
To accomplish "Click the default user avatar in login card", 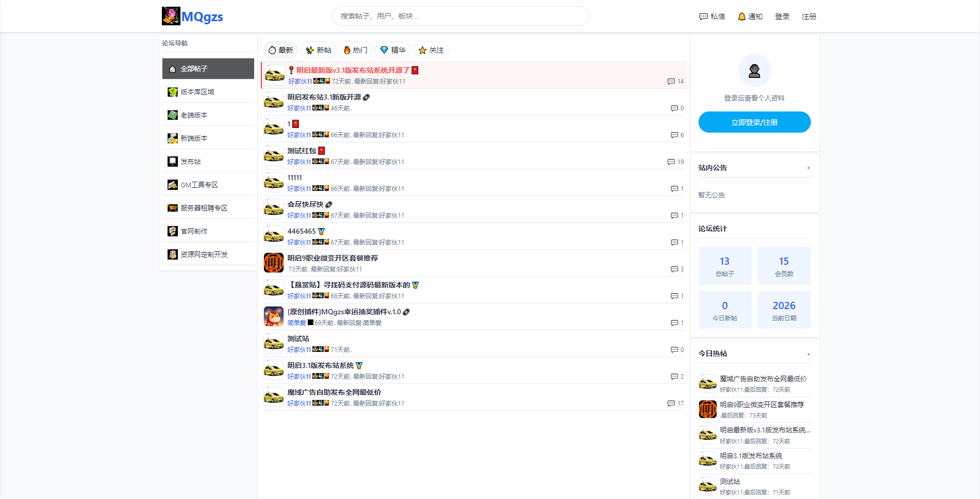I will 754,70.
